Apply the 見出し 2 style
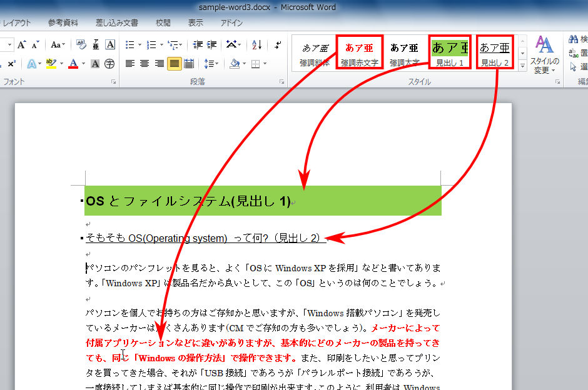The image size is (588, 390). 495,52
